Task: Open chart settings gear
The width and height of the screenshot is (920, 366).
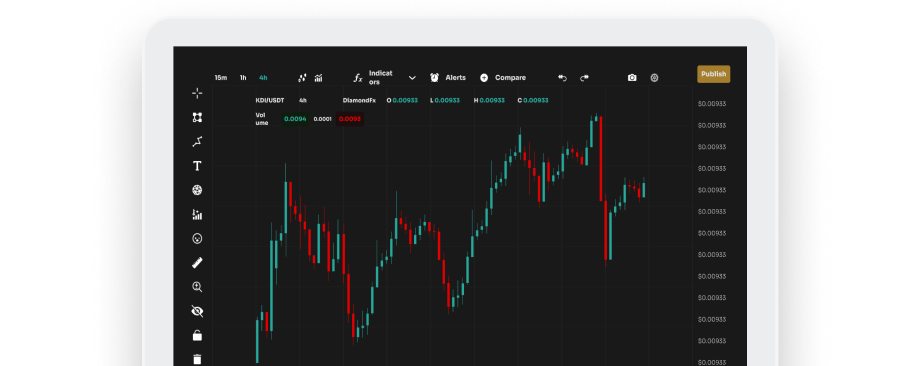Action: (x=655, y=77)
